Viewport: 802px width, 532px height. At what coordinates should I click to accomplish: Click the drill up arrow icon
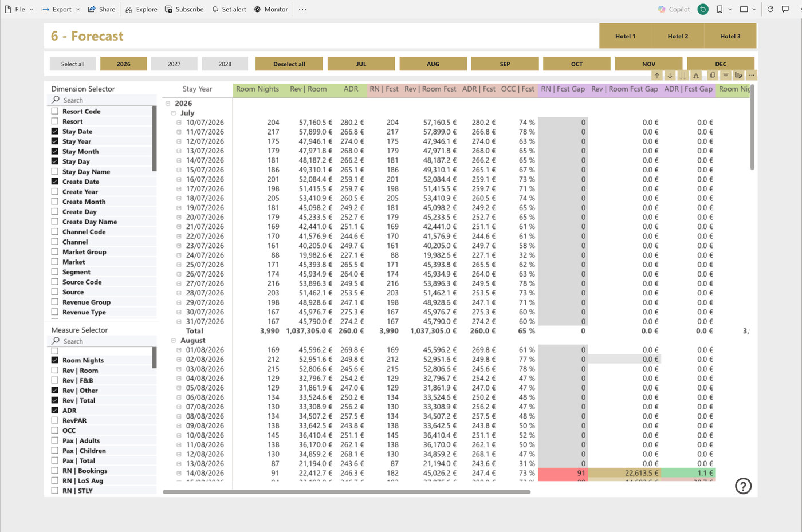(x=657, y=76)
